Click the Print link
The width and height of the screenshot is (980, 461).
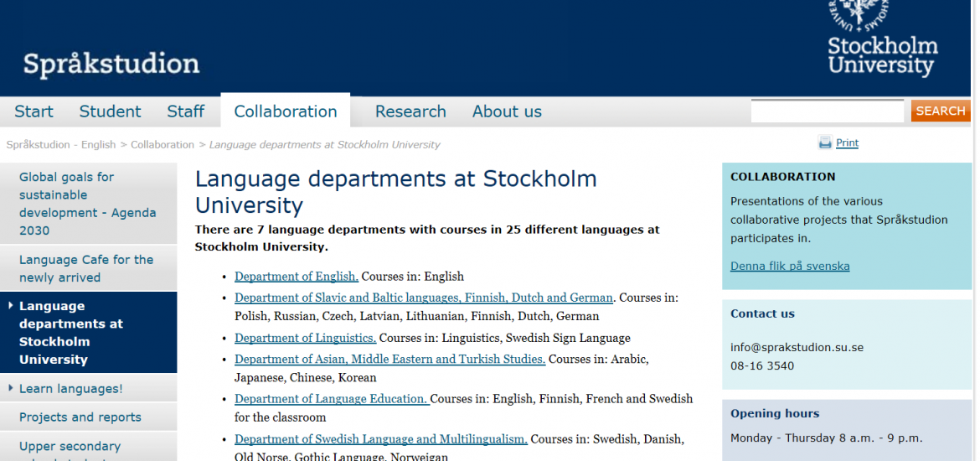coord(847,143)
